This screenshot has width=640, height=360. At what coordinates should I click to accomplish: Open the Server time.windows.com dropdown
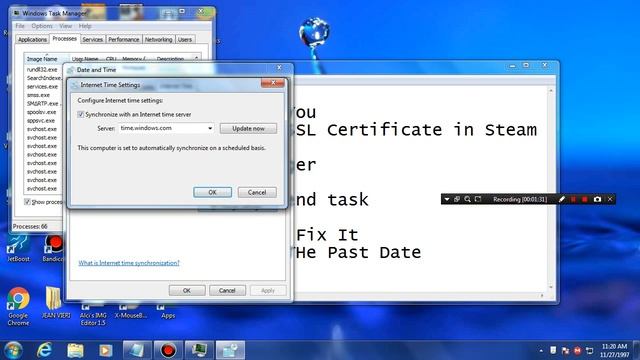click(x=210, y=128)
